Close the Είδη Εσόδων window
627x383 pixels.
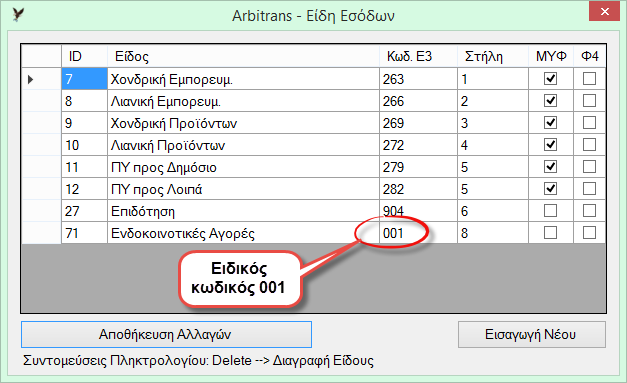point(604,12)
